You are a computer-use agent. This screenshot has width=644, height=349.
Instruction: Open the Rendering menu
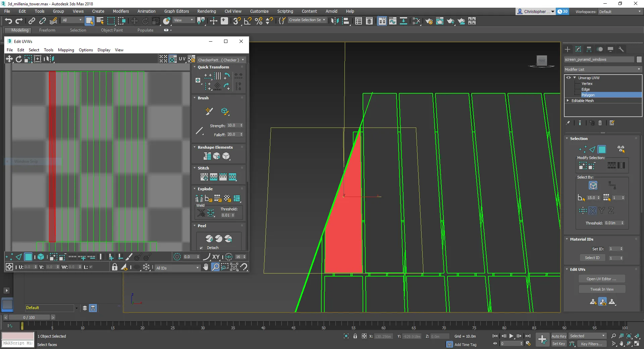click(206, 11)
